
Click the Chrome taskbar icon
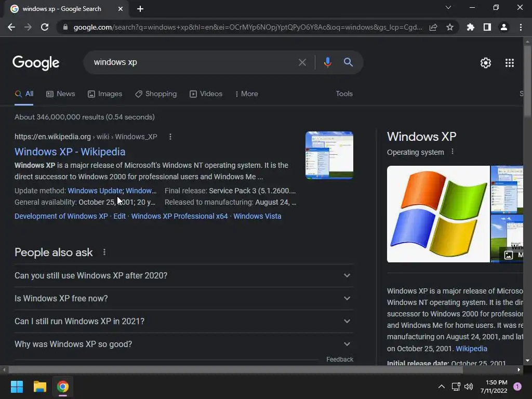[63, 387]
